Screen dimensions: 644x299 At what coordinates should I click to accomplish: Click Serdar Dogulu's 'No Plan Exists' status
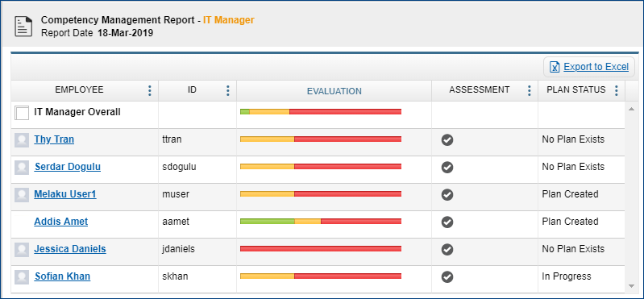click(573, 167)
